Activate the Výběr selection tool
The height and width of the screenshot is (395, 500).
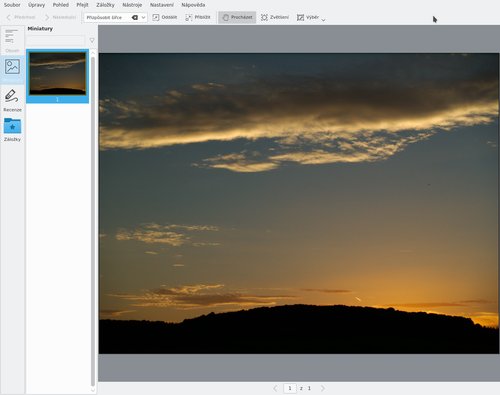(x=308, y=17)
